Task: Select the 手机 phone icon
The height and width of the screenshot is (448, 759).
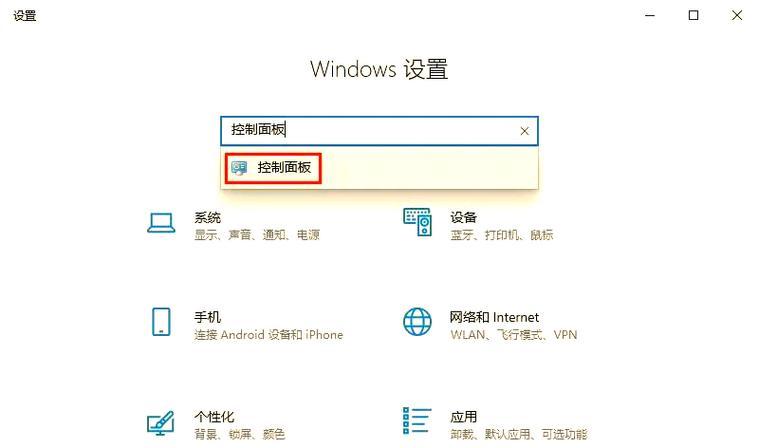Action: [161, 322]
